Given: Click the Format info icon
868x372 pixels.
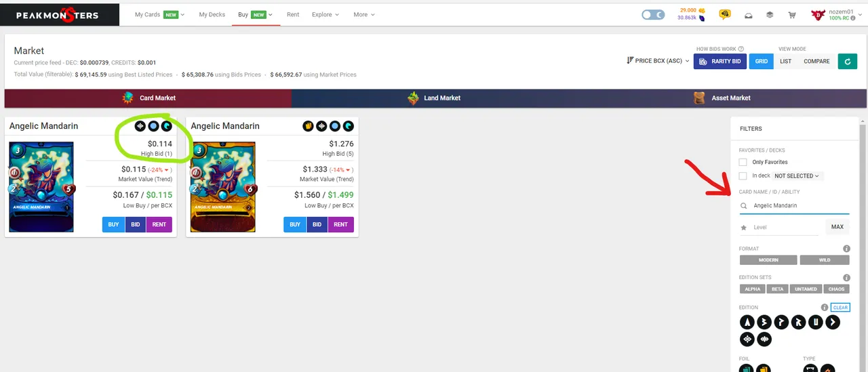Looking at the screenshot, I should (846, 249).
